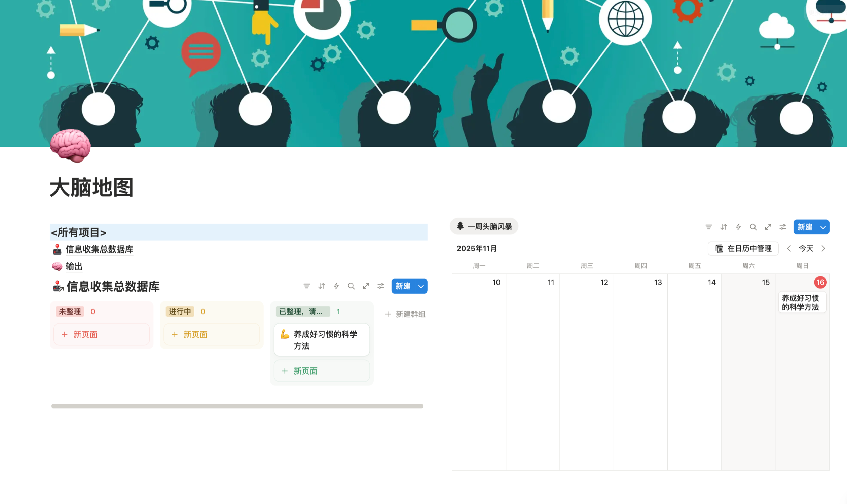The width and height of the screenshot is (847, 504).
Task: Expand dropdown arrow beside board 新建 button
Action: (421, 287)
